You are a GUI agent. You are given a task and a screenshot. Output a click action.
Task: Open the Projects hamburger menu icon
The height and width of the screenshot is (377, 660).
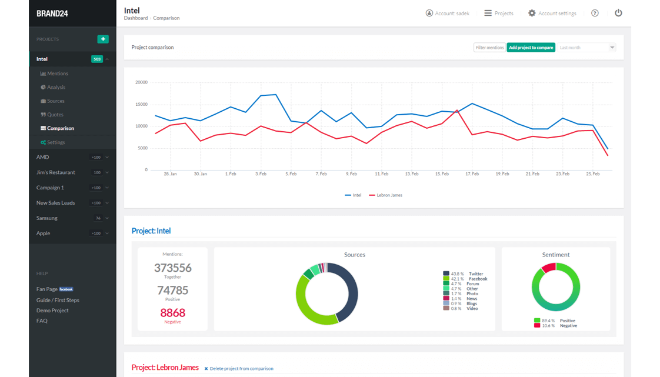[x=488, y=13]
